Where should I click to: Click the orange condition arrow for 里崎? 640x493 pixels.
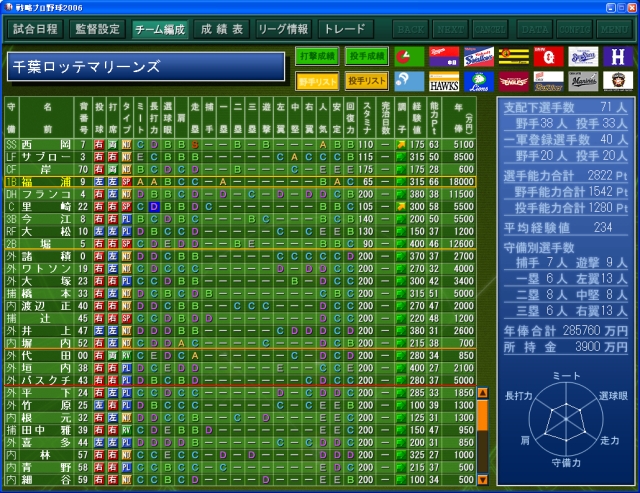pyautogui.click(x=402, y=207)
